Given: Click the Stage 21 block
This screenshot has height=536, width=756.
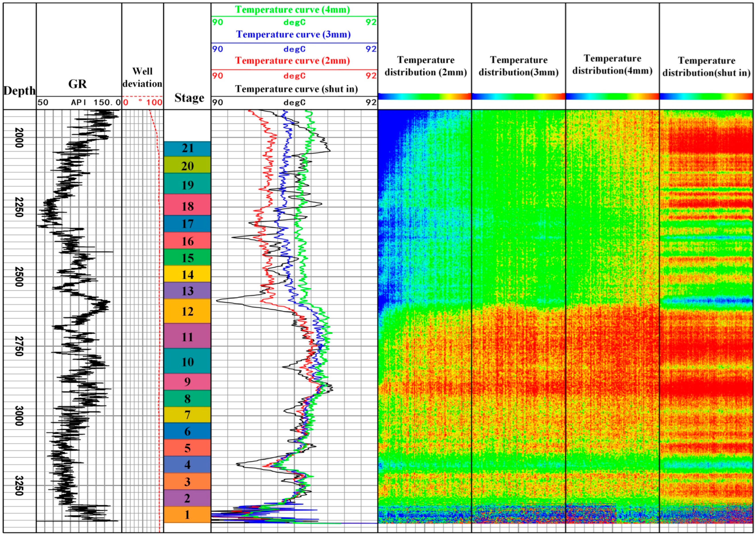Looking at the screenshot, I should point(187,149).
